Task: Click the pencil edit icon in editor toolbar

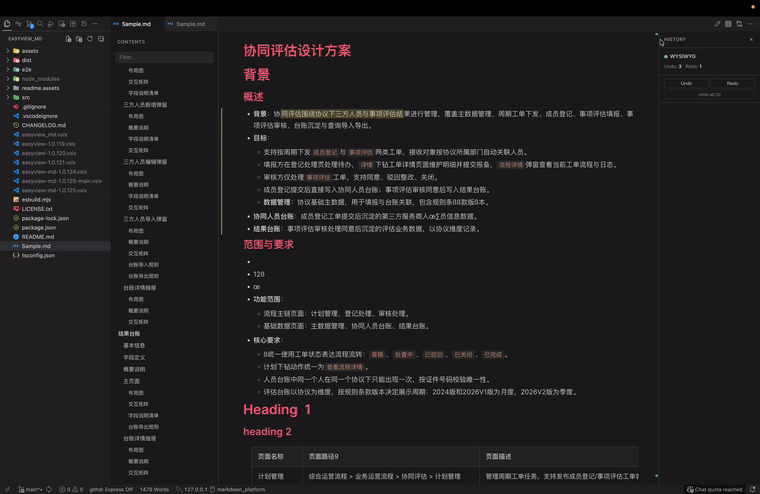Action: [x=717, y=24]
